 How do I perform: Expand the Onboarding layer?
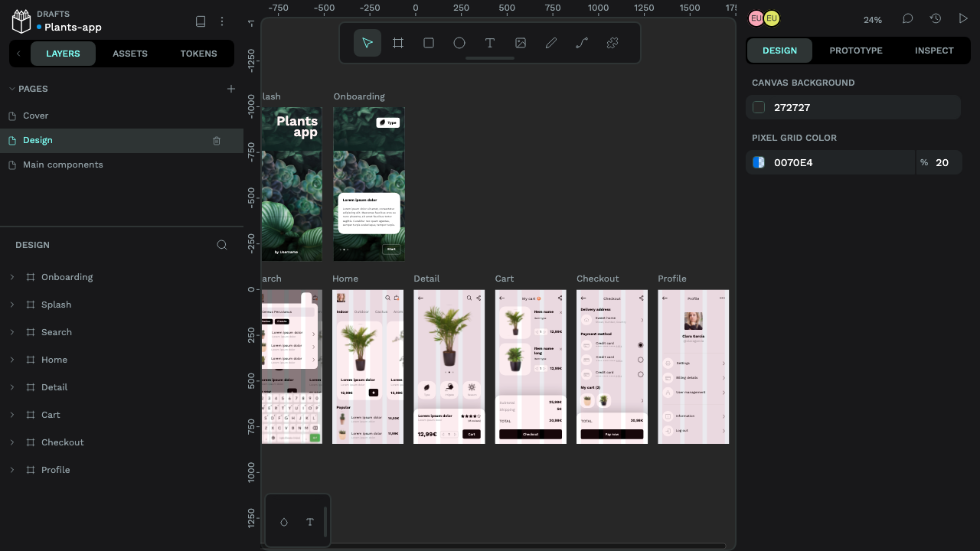tap(12, 277)
